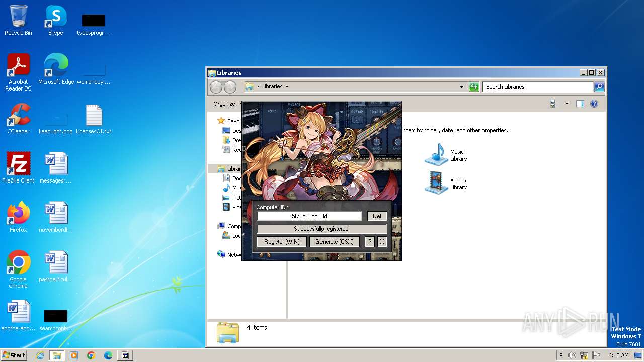Click the Skype desktop shortcut
Image resolution: width=644 pixels, height=362 pixels.
[x=55, y=20]
